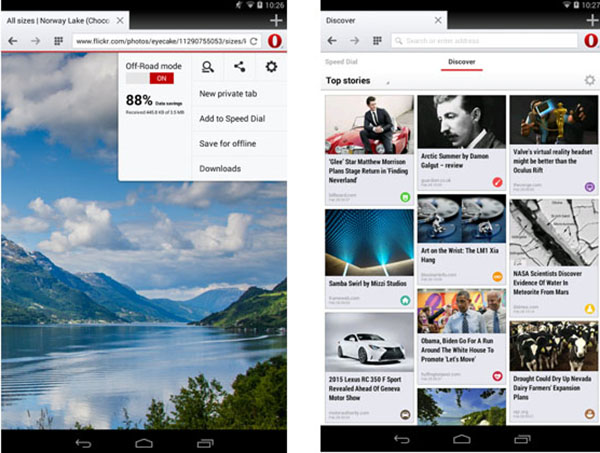This screenshot has width=600, height=453.
Task: Click the cows herd thumbnail
Action: point(554,346)
